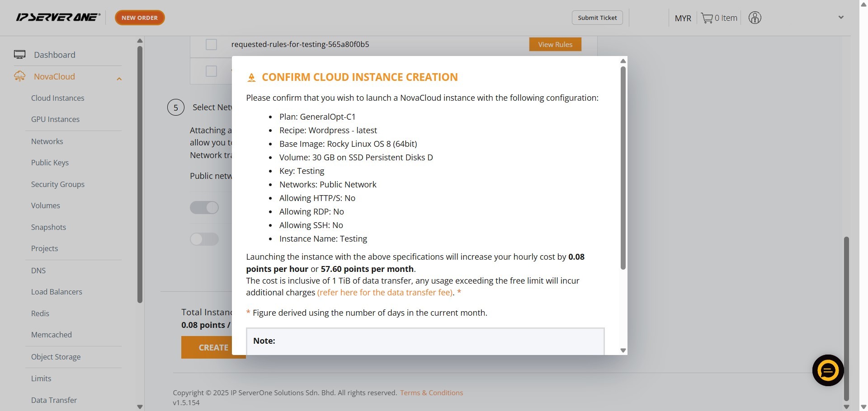Open the MYR currency selector

(x=683, y=18)
